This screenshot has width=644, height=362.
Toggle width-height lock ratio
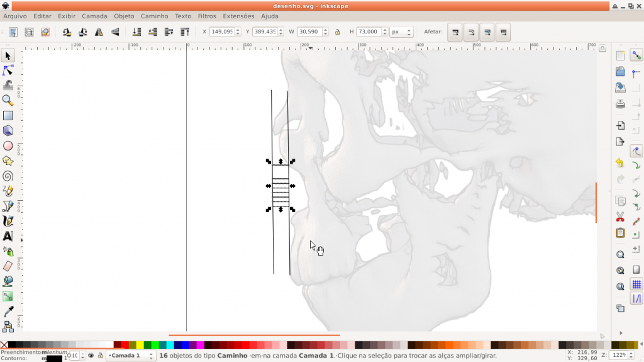338,32
